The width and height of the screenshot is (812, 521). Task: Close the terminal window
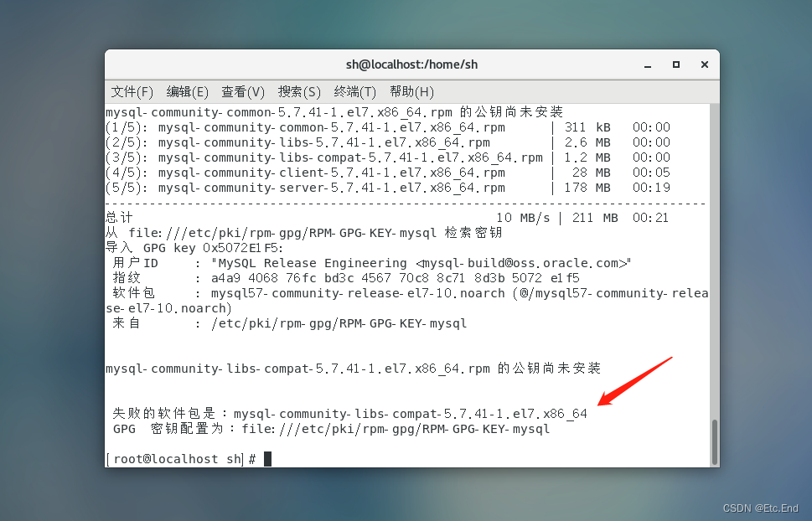[x=704, y=64]
